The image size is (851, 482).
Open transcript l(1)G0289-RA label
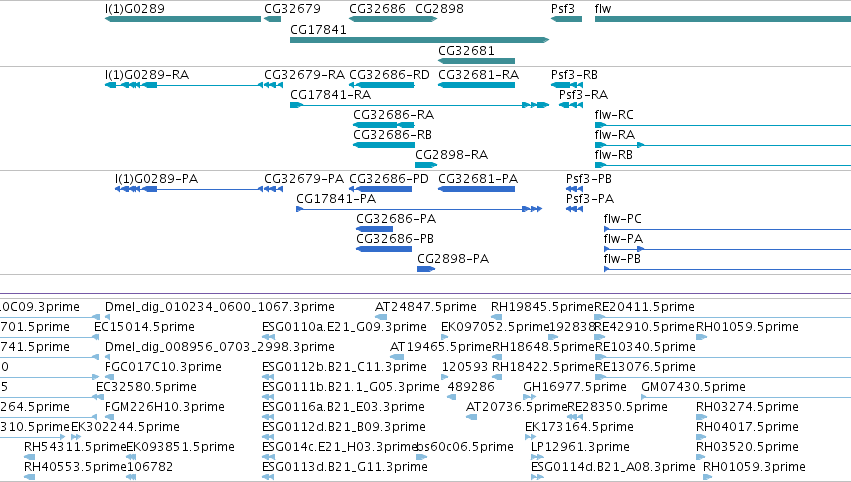pos(147,74)
